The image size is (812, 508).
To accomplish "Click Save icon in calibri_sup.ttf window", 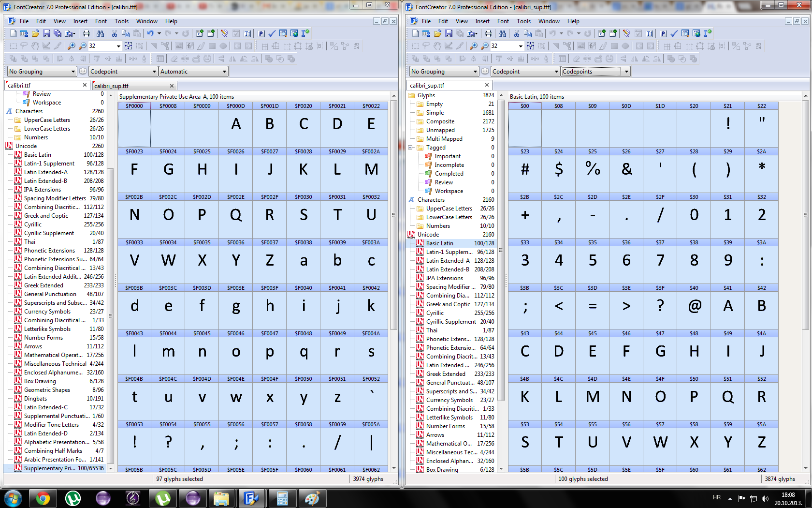I will [x=449, y=33].
